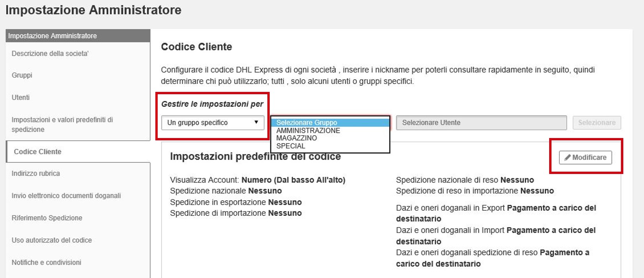Open Uso autorizzato del codice
Viewport: 644px width, 278px height.
click(52, 240)
